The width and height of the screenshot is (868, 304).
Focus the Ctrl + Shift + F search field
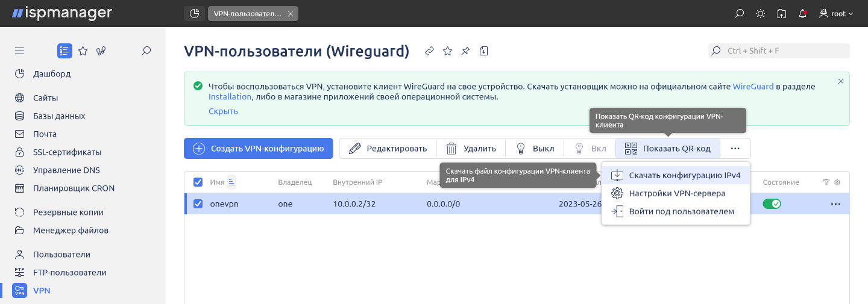click(779, 51)
